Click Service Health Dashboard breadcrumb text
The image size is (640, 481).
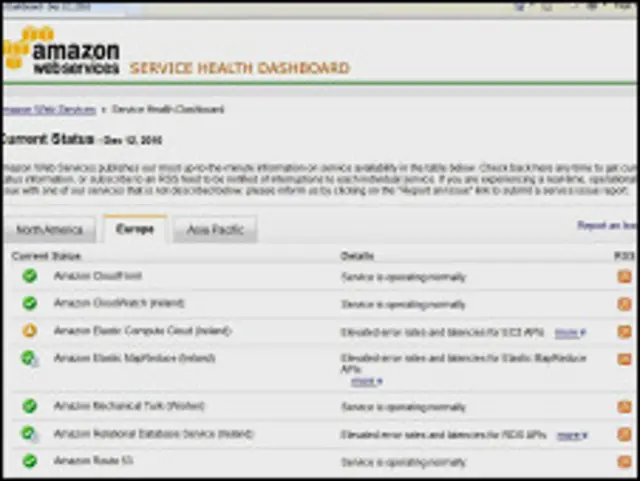tap(168, 109)
